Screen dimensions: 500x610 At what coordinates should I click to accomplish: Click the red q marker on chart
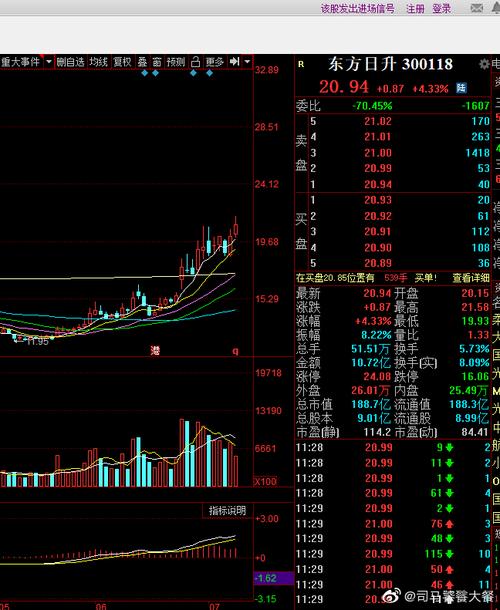[x=235, y=351]
